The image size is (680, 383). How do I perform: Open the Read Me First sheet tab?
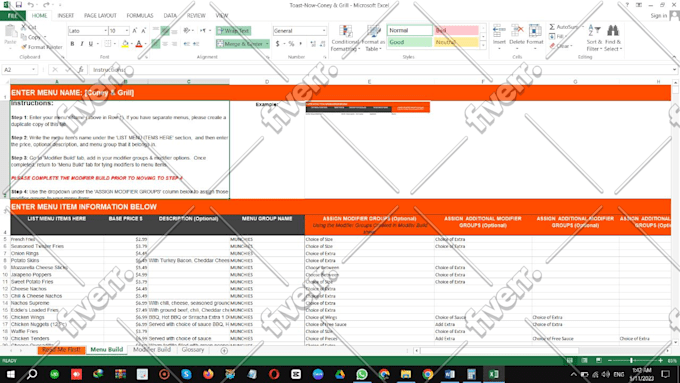[61, 350]
